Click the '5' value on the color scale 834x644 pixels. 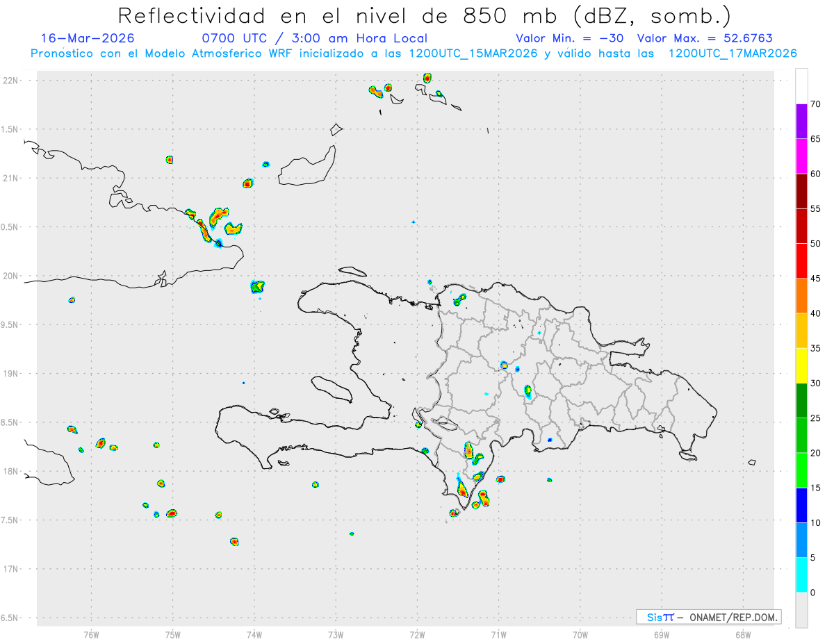coord(813,558)
